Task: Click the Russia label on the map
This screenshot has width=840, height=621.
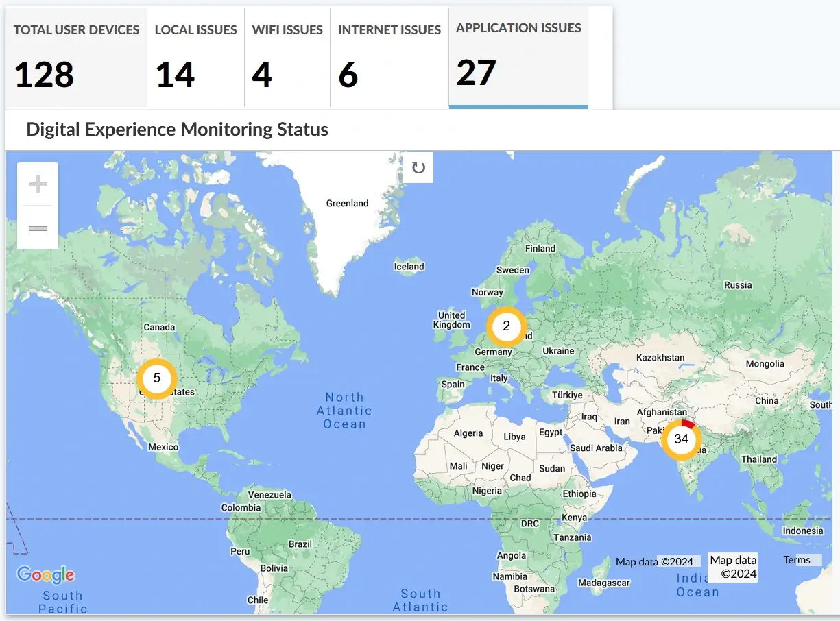Action: coord(738,285)
